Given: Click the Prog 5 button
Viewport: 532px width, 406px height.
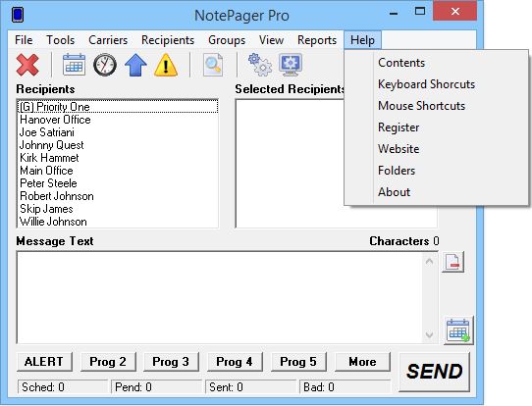Looking at the screenshot, I should pos(298,362).
